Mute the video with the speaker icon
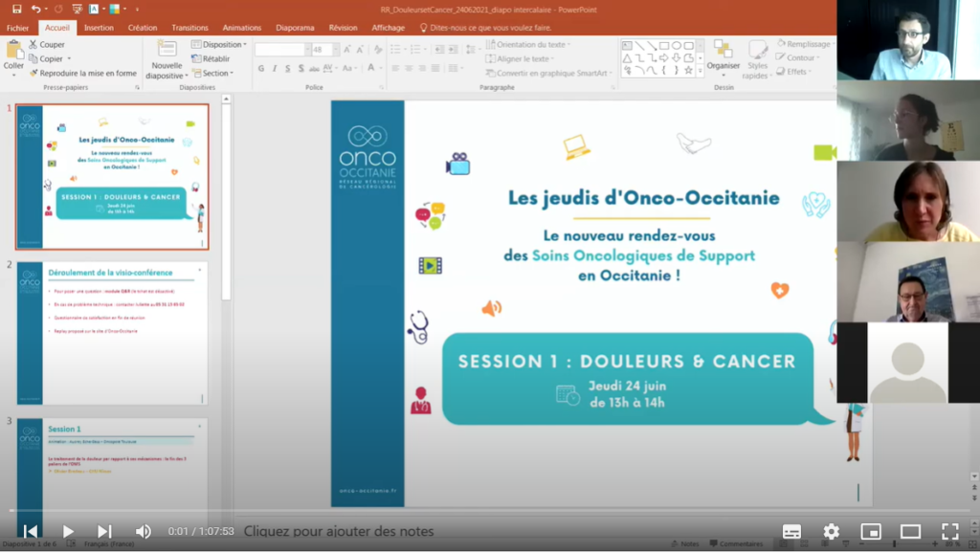This screenshot has width=980, height=553. 143,532
